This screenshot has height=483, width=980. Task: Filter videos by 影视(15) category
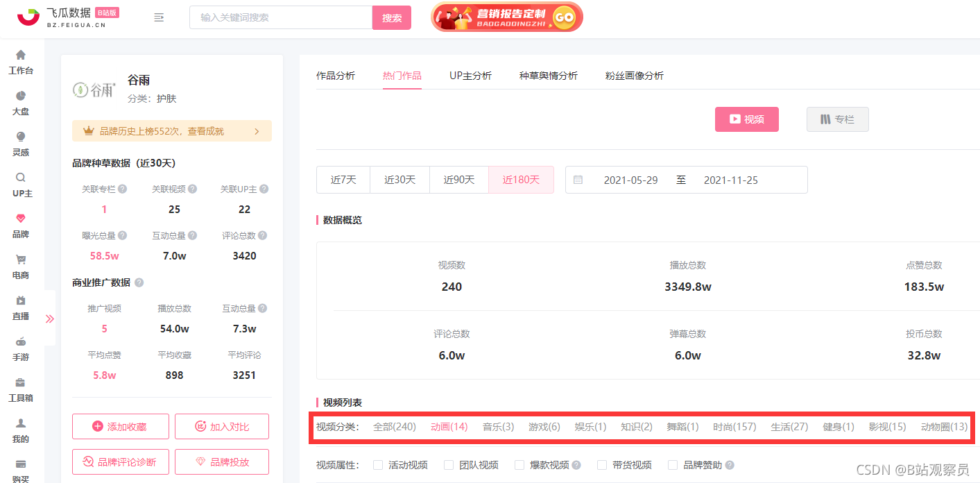point(888,427)
